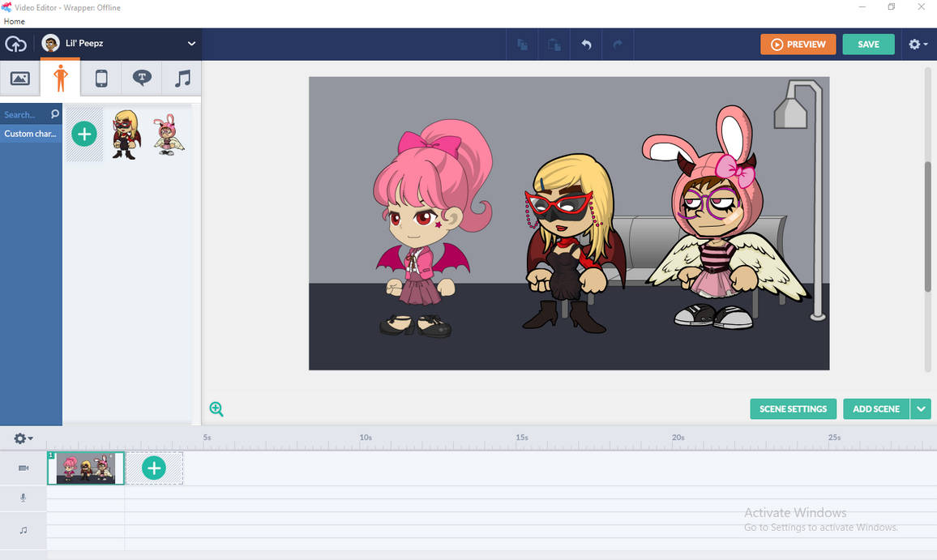
Task: Select the masked blonde character on stage
Action: click(573, 242)
